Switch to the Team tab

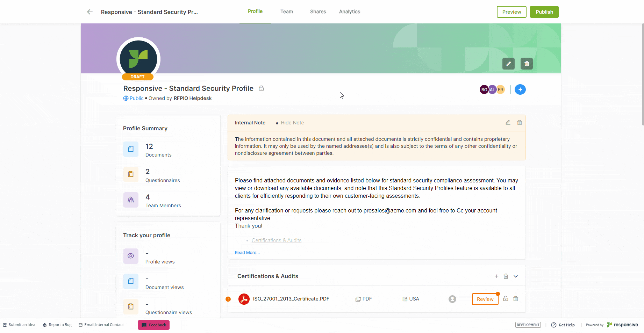(x=287, y=12)
